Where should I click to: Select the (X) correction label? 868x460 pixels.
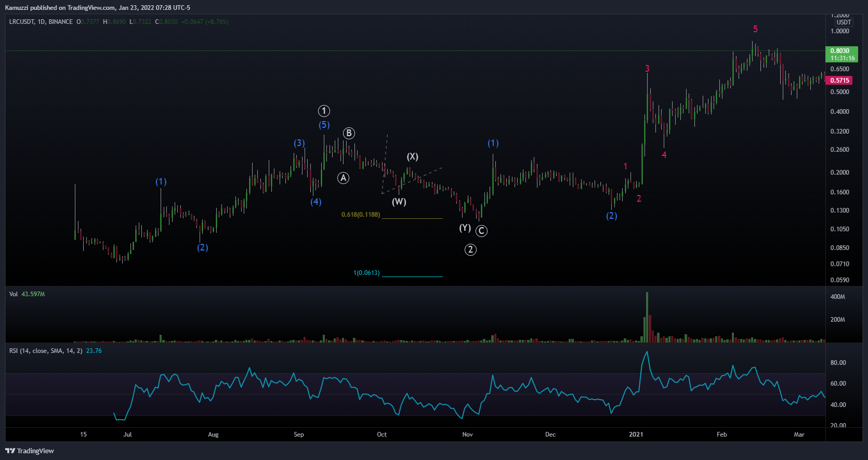coord(412,156)
